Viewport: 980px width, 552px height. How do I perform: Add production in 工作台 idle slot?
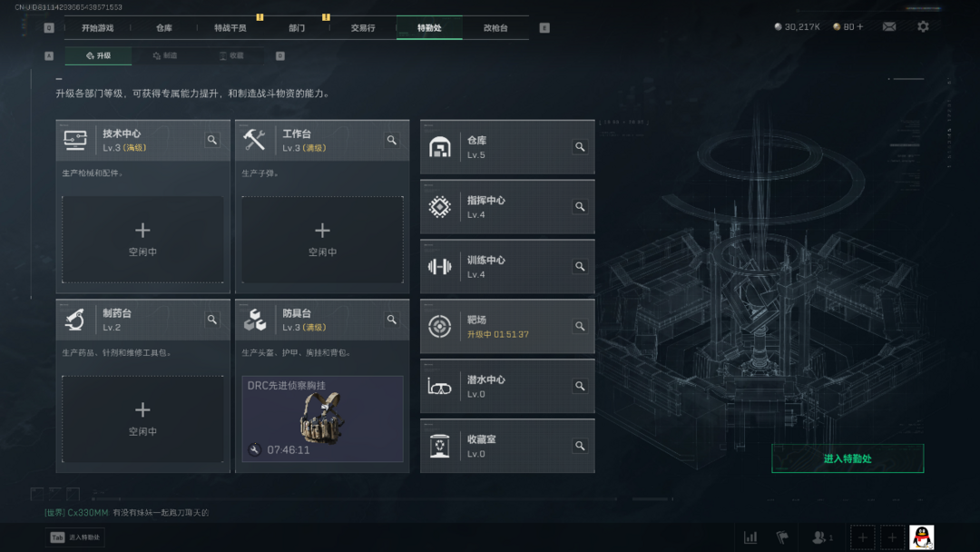(322, 240)
